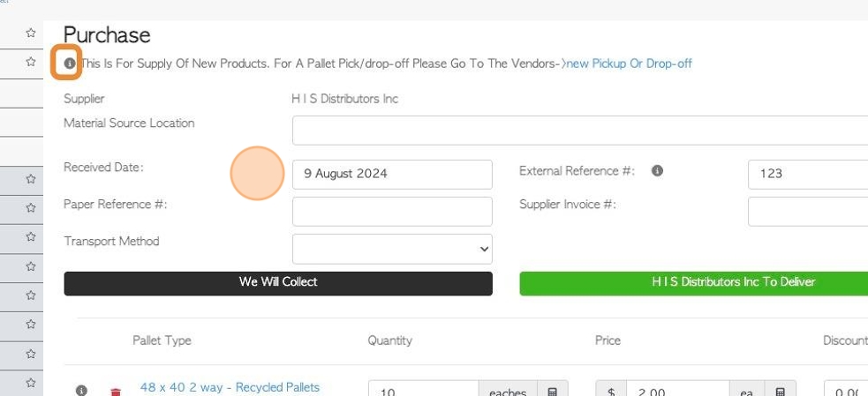The image size is (868, 396).
Task: Toggle the sidebar star beside the Paper Reference row
Action: (30, 208)
